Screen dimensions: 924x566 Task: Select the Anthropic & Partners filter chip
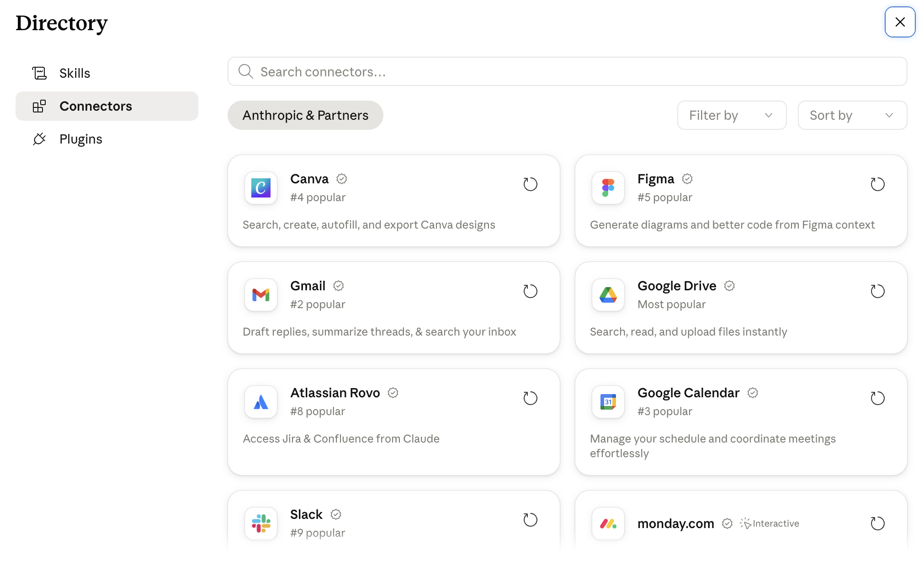[305, 115]
